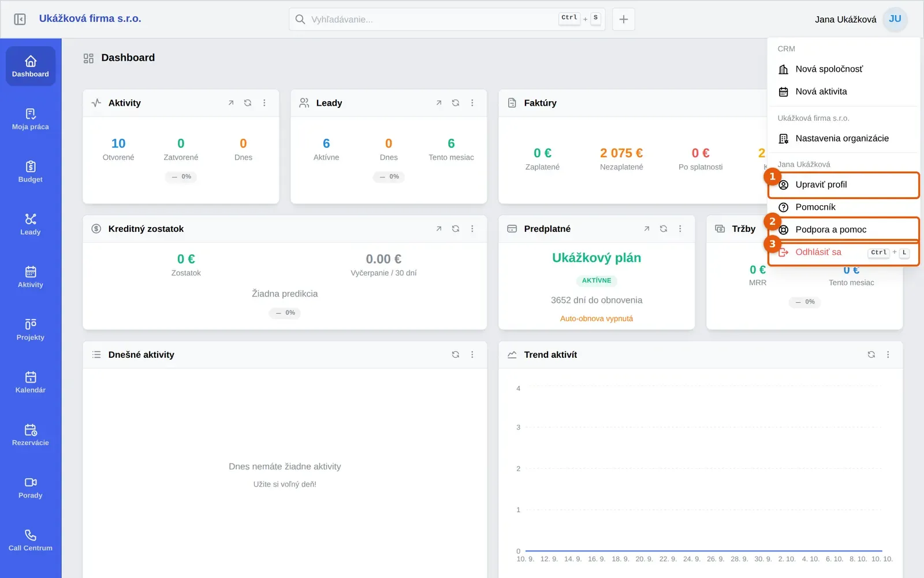Click the Jana Ukážková user name
The height and width of the screenshot is (578, 924).
(845, 20)
